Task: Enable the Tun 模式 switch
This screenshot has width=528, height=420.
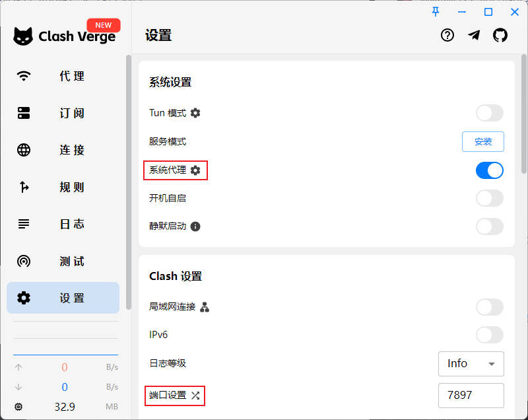Action: click(x=490, y=113)
